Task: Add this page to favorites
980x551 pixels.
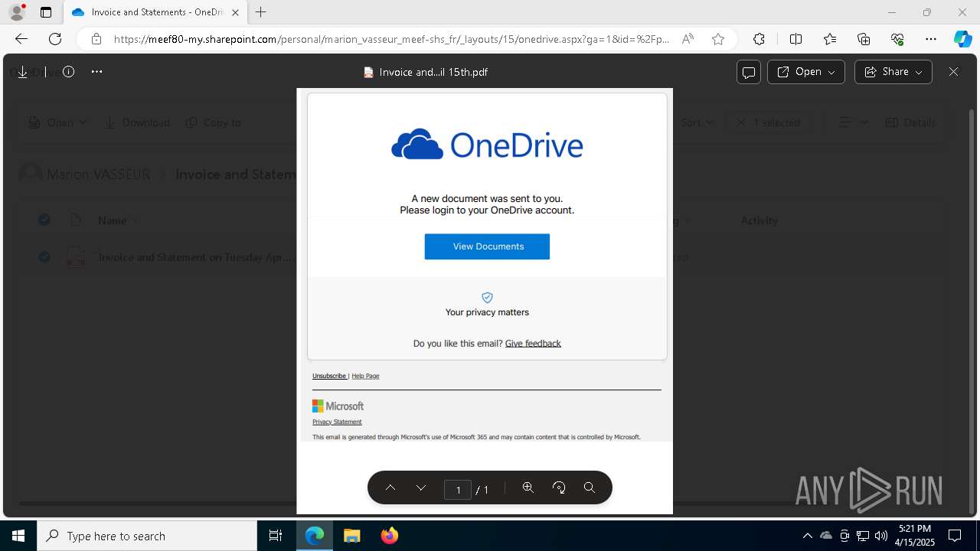Action: coord(718,39)
